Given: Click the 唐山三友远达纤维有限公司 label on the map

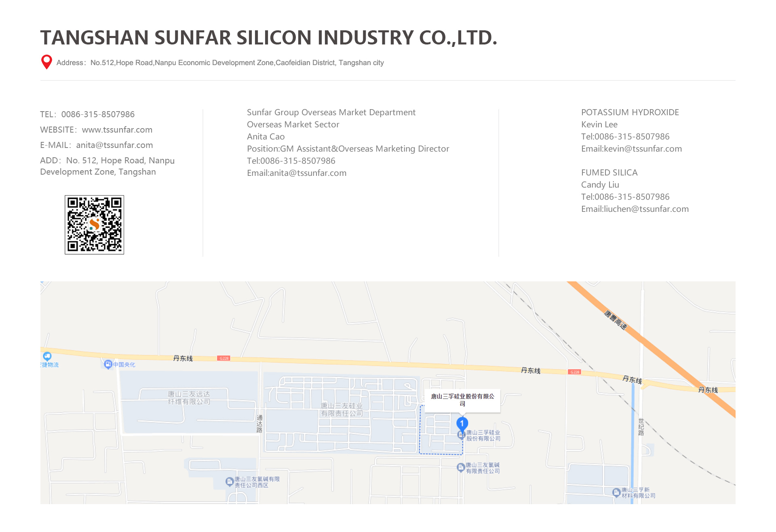Looking at the screenshot, I should tap(189, 397).
